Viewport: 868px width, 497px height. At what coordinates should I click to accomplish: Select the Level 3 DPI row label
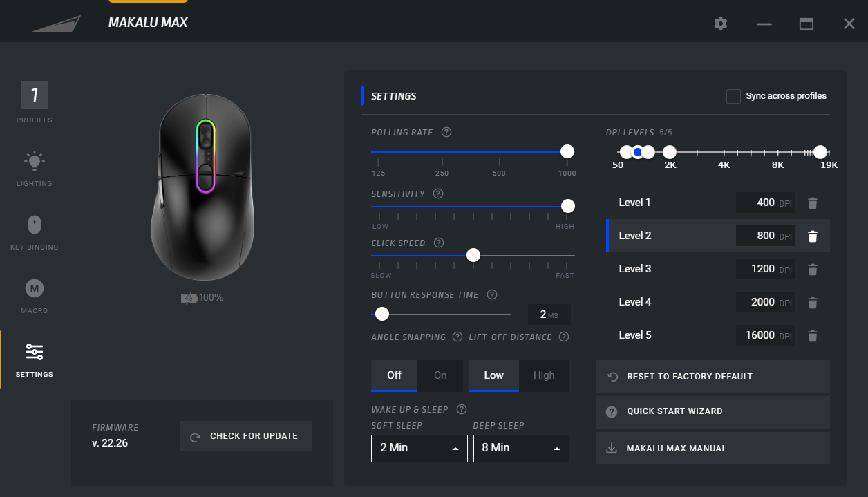(x=635, y=269)
